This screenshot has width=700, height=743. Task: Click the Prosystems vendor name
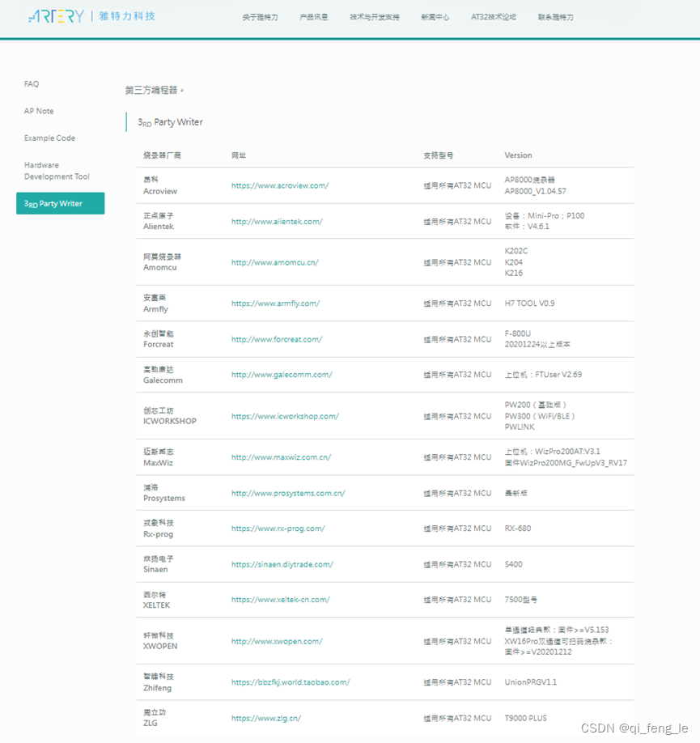click(164, 498)
